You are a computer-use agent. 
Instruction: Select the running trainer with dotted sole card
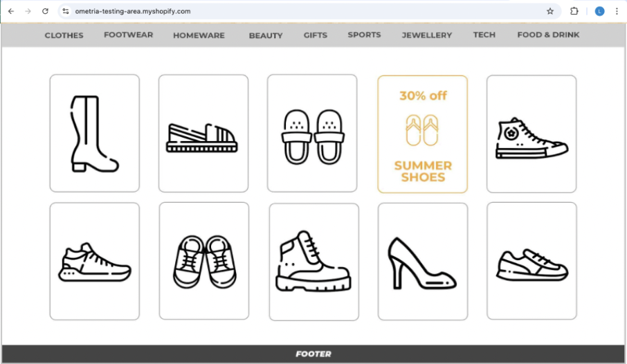[x=95, y=261]
